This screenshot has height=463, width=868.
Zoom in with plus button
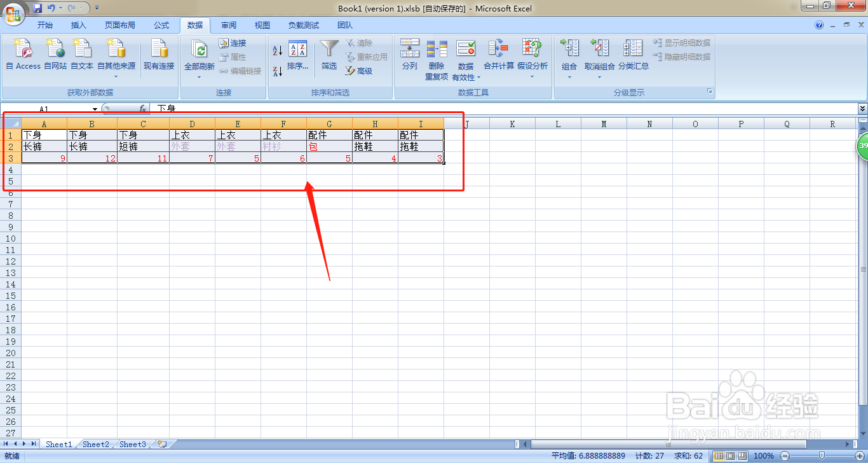tap(859, 456)
